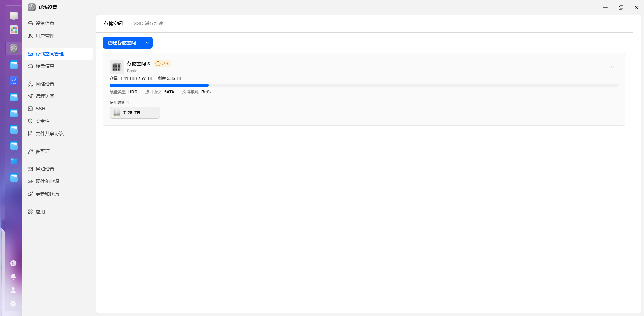Select 存储空间管理 in the sidebar
The height and width of the screenshot is (316, 644).
pyautogui.click(x=59, y=54)
